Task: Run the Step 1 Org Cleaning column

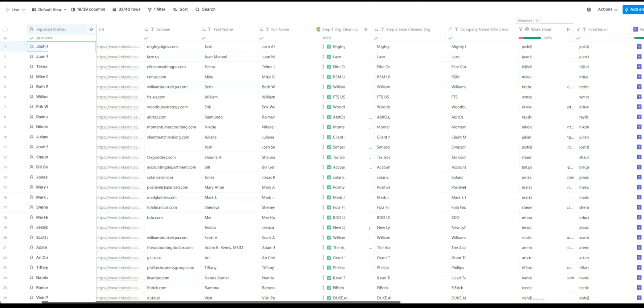Action: pyautogui.click(x=366, y=29)
